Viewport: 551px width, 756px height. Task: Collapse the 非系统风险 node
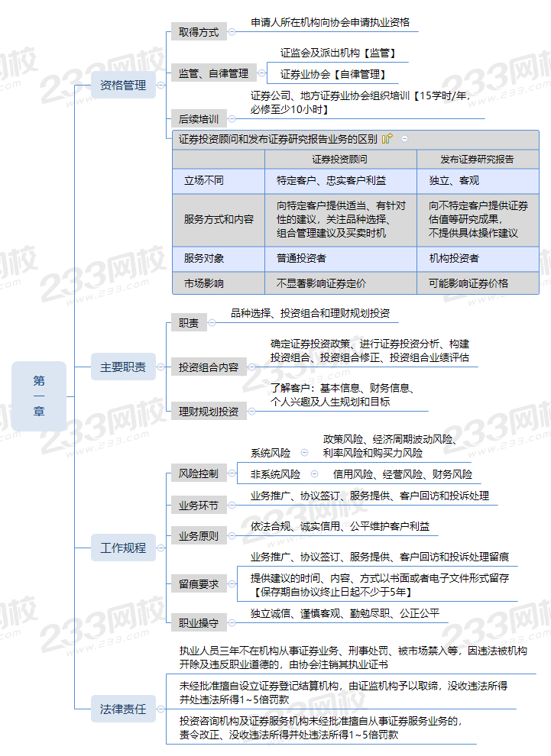click(x=315, y=474)
